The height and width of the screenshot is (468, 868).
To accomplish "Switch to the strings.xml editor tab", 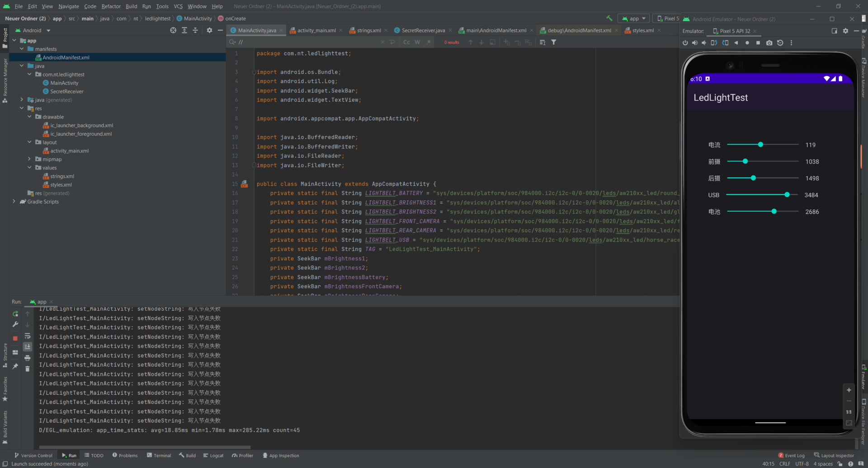I will (x=368, y=30).
